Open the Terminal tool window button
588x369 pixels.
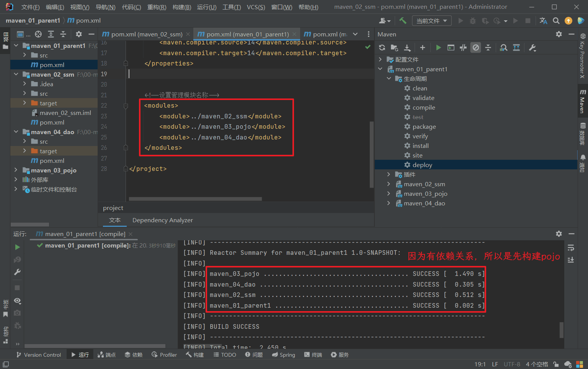313,355
